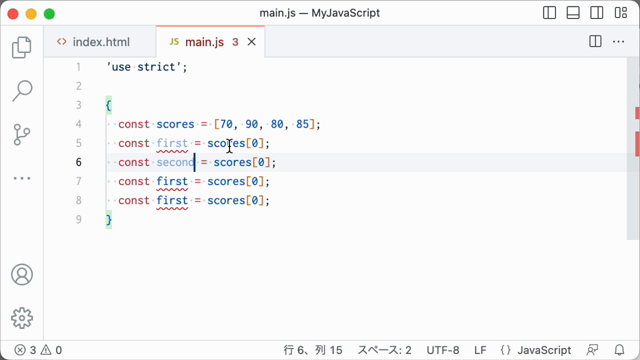Open the Explorer files icon in activity bar

pyautogui.click(x=22, y=47)
